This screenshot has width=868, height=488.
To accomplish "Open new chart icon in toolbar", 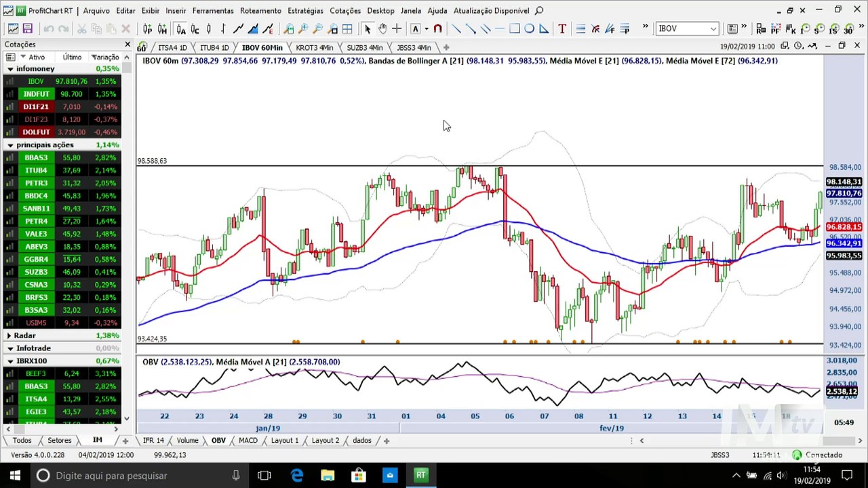I will (x=13, y=28).
